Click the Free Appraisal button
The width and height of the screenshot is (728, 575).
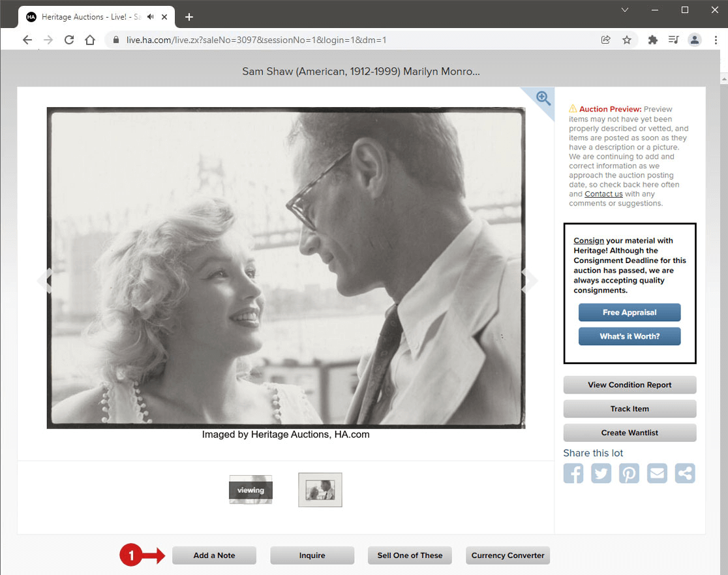pos(629,313)
